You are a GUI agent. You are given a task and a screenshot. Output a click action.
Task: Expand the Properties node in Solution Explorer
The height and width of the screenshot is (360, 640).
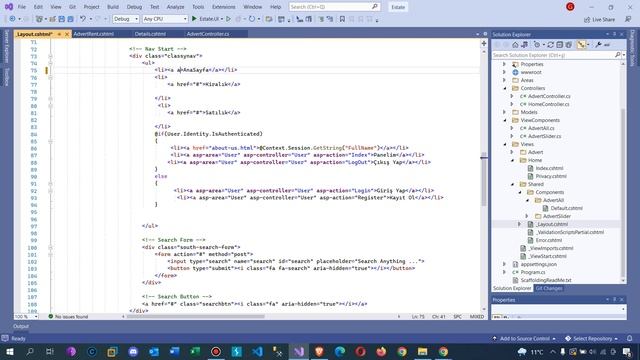point(504,64)
